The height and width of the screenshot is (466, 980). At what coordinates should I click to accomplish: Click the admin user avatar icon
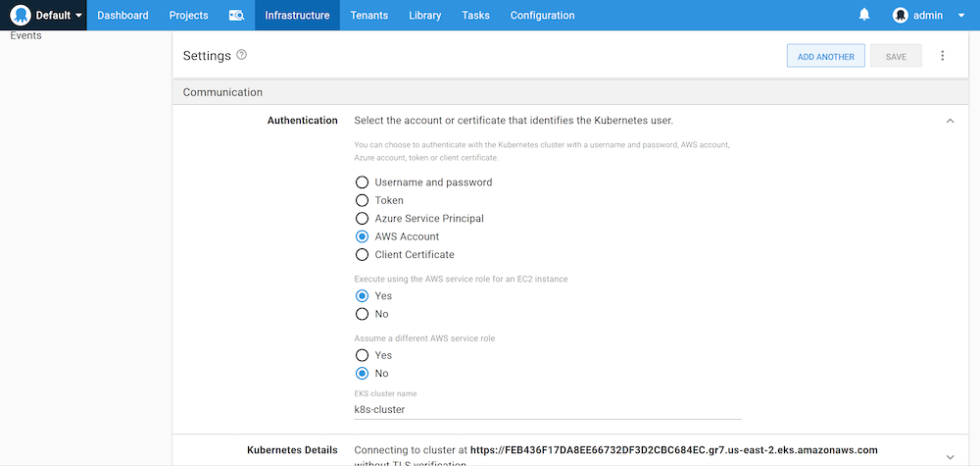[901, 16]
